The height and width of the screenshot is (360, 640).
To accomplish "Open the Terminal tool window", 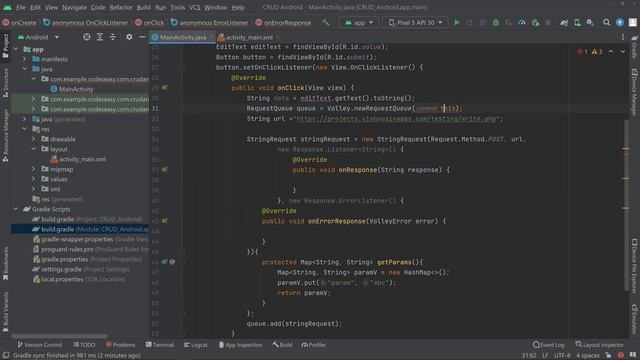I will pos(160,345).
